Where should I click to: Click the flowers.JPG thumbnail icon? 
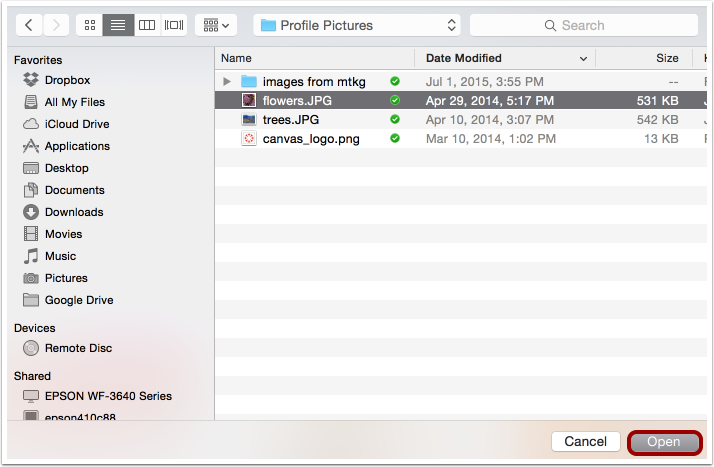[x=249, y=100]
